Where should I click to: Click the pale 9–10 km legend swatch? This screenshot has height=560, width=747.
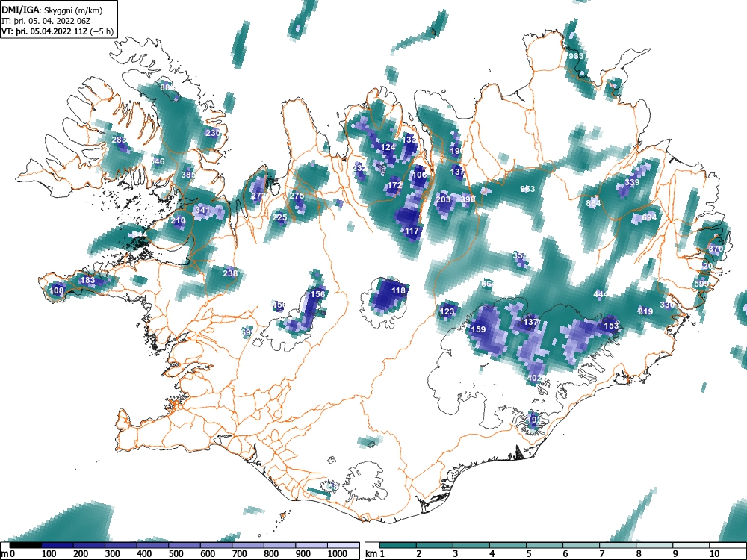pyautogui.click(x=691, y=545)
